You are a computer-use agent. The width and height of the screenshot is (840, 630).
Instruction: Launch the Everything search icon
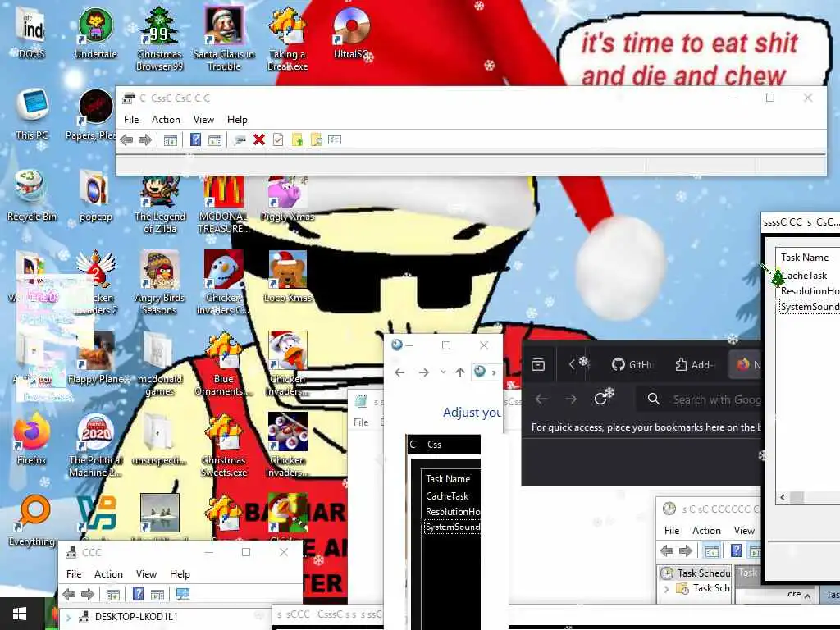coord(32,521)
